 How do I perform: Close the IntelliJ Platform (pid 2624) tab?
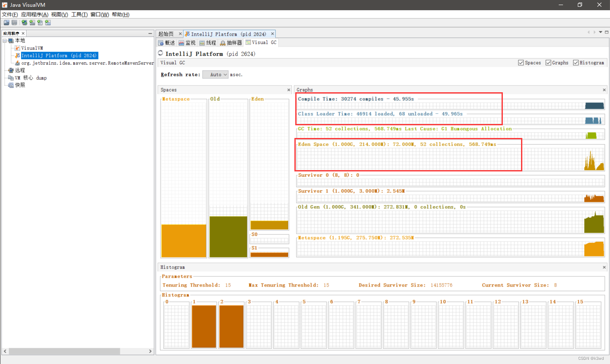pos(272,34)
